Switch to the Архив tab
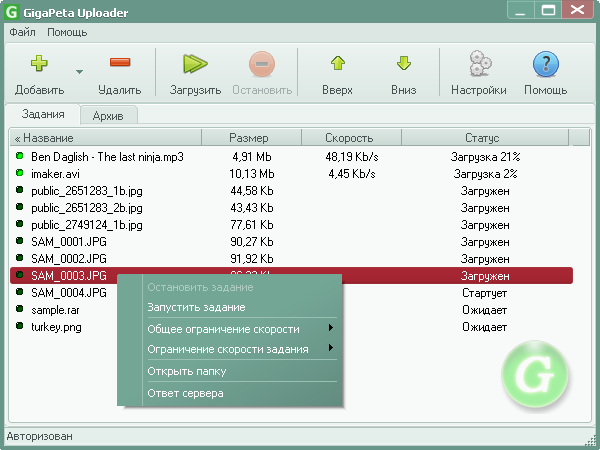This screenshot has height=450, width=600. (109, 116)
